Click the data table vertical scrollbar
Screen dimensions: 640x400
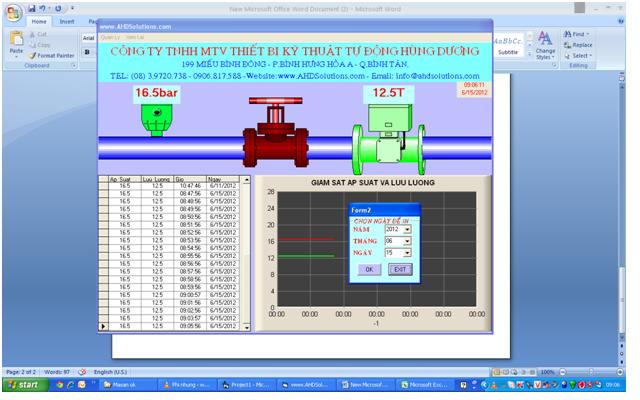(x=246, y=250)
